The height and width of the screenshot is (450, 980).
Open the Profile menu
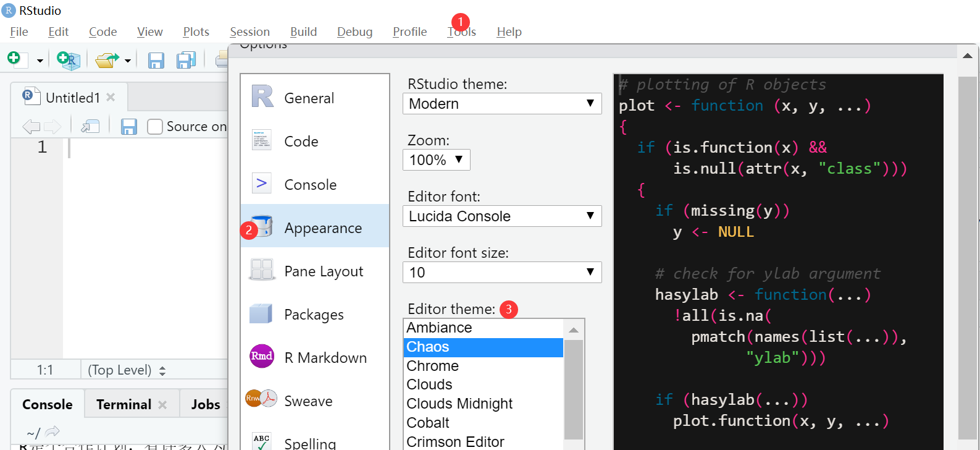(409, 32)
